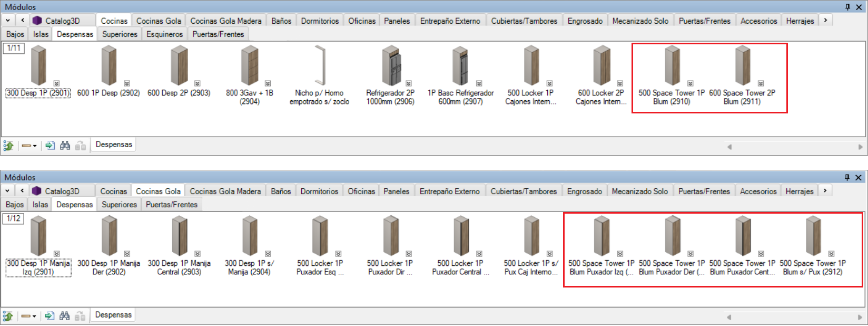This screenshot has width=868, height=326.
Task: Open options arrow under 600 Space Tower 2P Blum
Action: 761,83
